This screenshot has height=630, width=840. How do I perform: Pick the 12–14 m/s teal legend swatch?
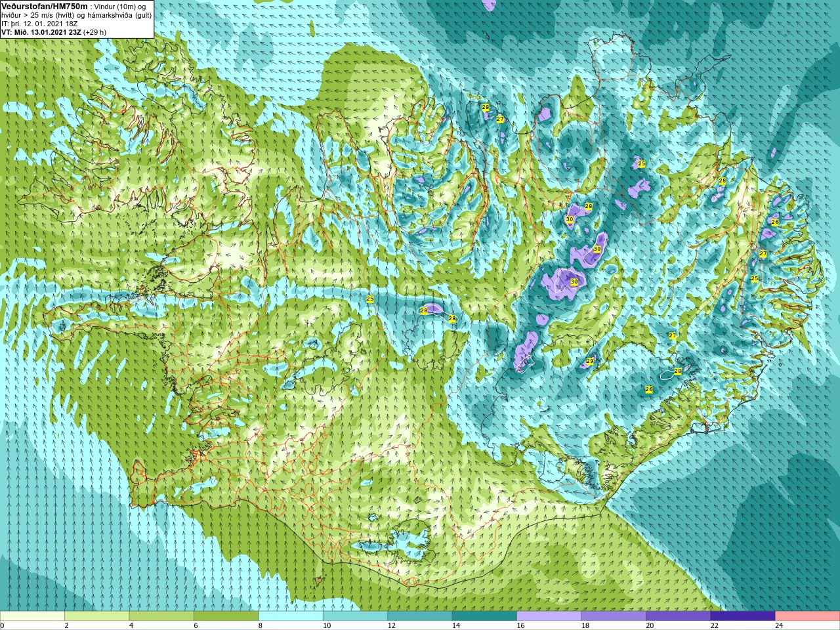click(x=420, y=616)
